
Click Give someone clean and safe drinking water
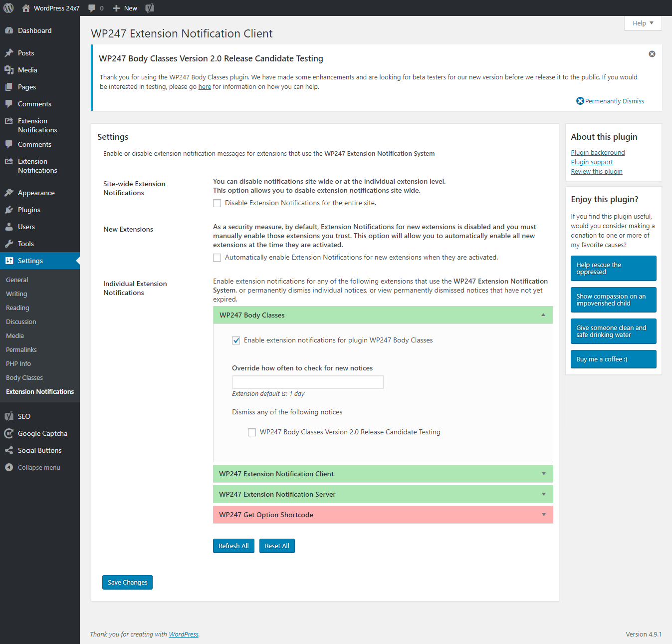click(x=614, y=331)
